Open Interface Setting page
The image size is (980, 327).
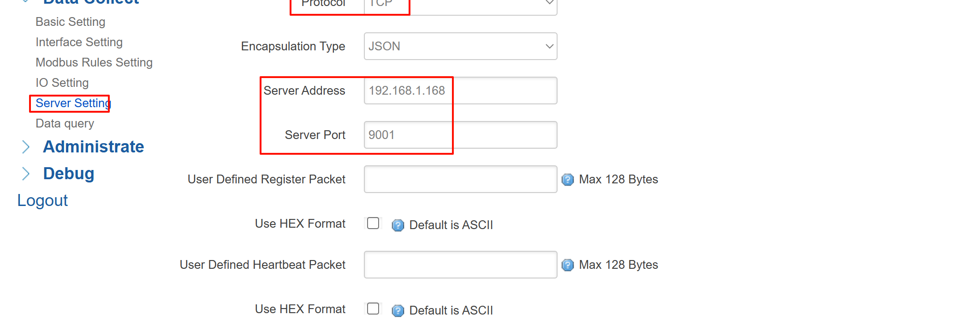pos(79,42)
